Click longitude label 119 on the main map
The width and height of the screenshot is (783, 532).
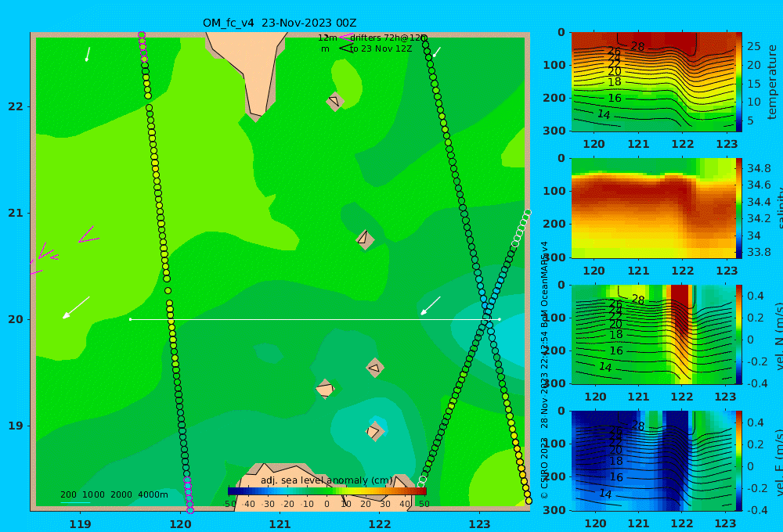pyautogui.click(x=80, y=524)
